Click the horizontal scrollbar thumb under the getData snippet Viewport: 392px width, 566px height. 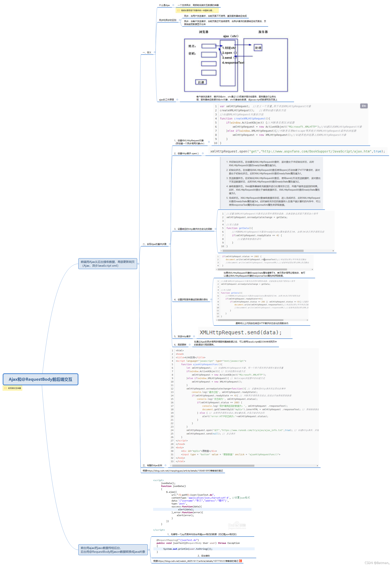263,251
